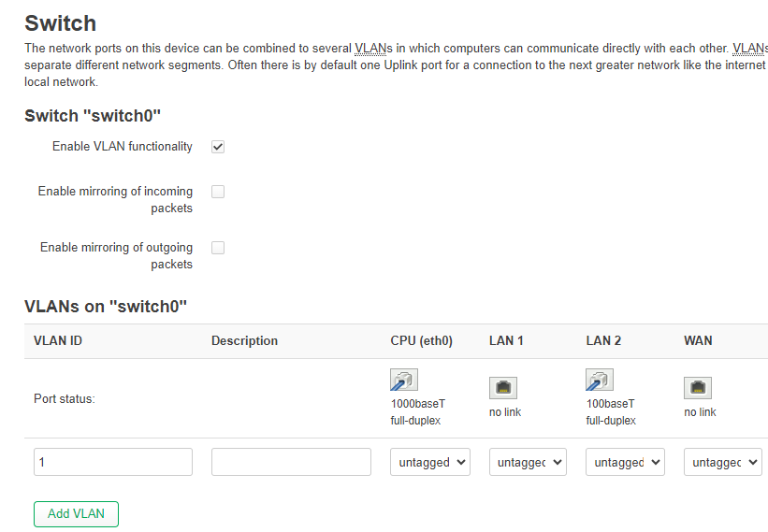Click the VLAN ID input field
This screenshot has height=532, width=768.
[x=113, y=462]
